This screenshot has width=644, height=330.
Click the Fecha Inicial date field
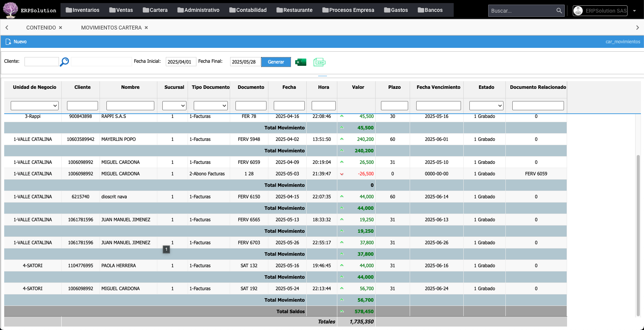pos(181,62)
